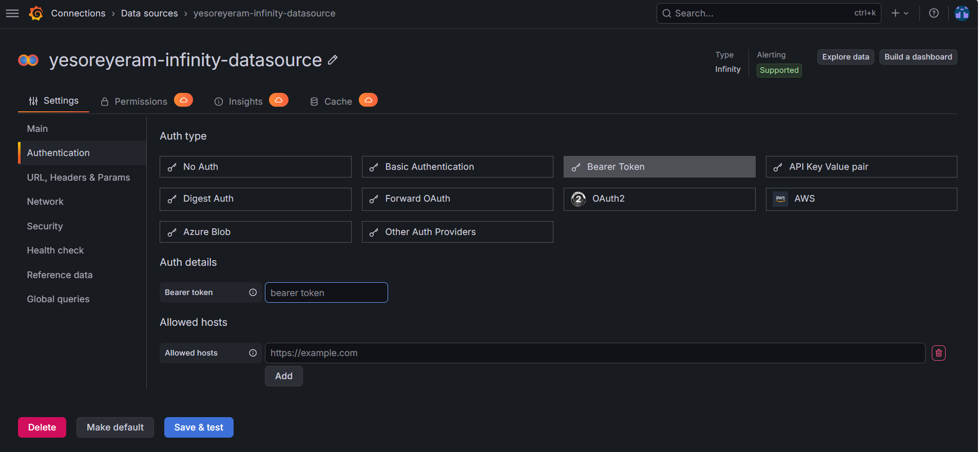
Task: Select the No Auth option
Action: tap(256, 167)
